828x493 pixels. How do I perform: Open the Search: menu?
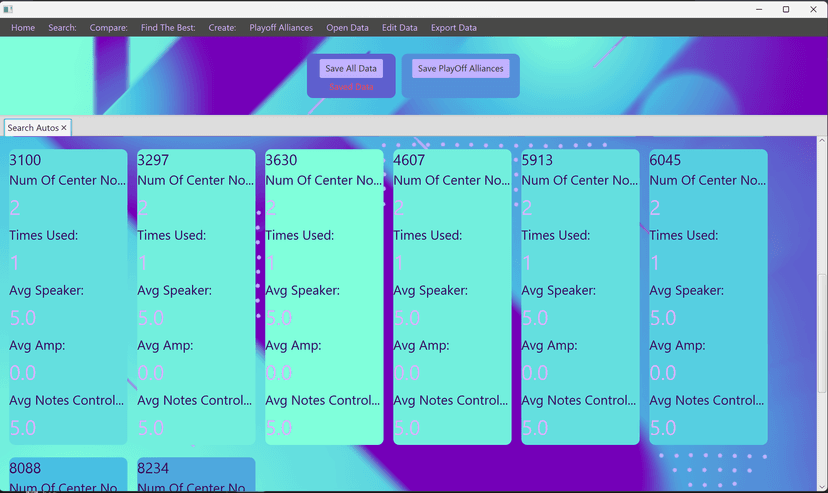(x=62, y=28)
